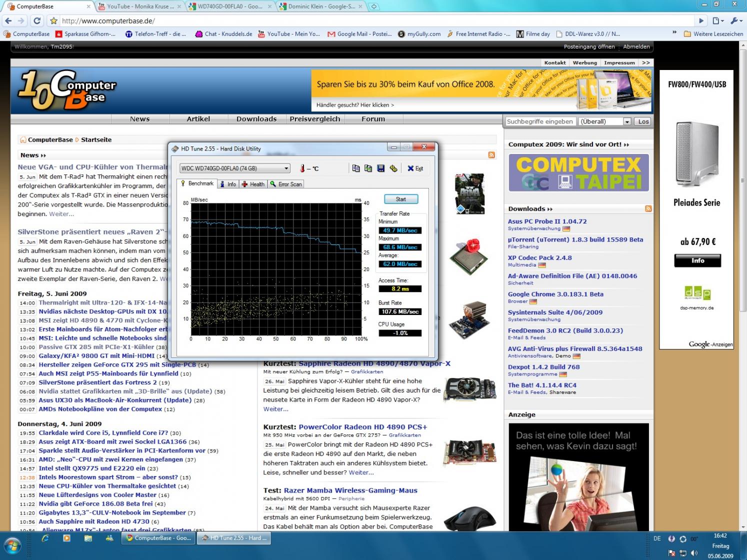Launch Internet Explorer from quick launch
The width and height of the screenshot is (747, 560).
(x=45, y=538)
